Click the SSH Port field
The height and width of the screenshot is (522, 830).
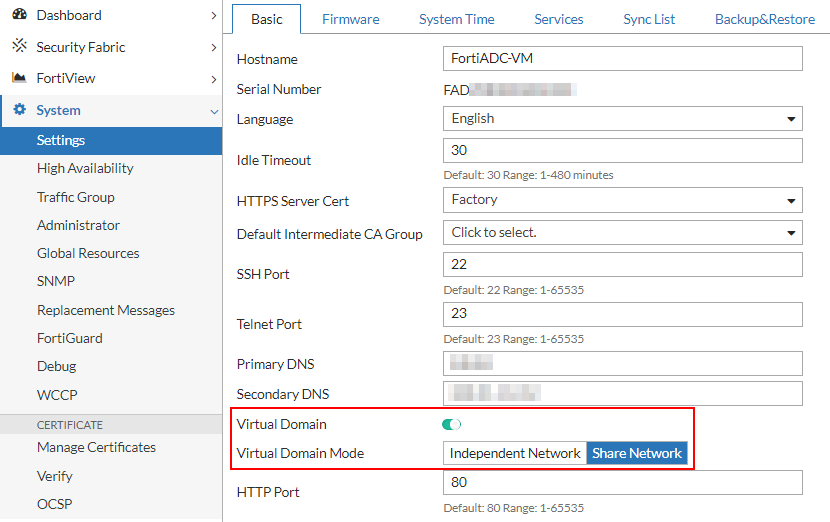point(622,265)
